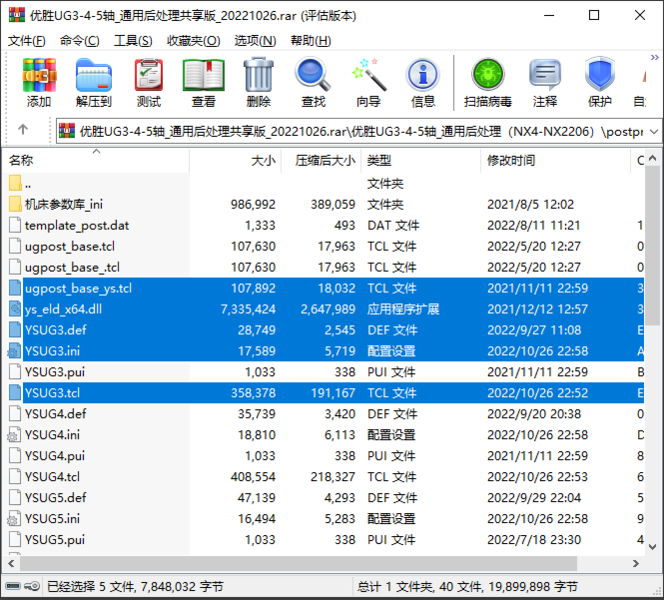
Task: Run the virus scan (扫描病毒) icon
Action: click(488, 75)
